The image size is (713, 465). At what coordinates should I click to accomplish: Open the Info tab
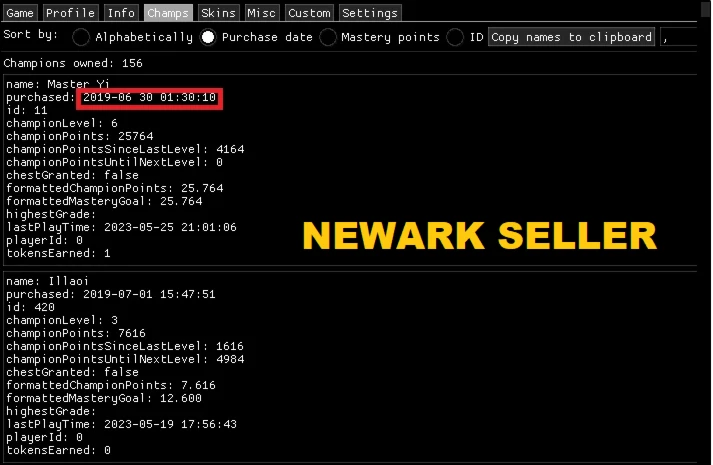(x=121, y=13)
